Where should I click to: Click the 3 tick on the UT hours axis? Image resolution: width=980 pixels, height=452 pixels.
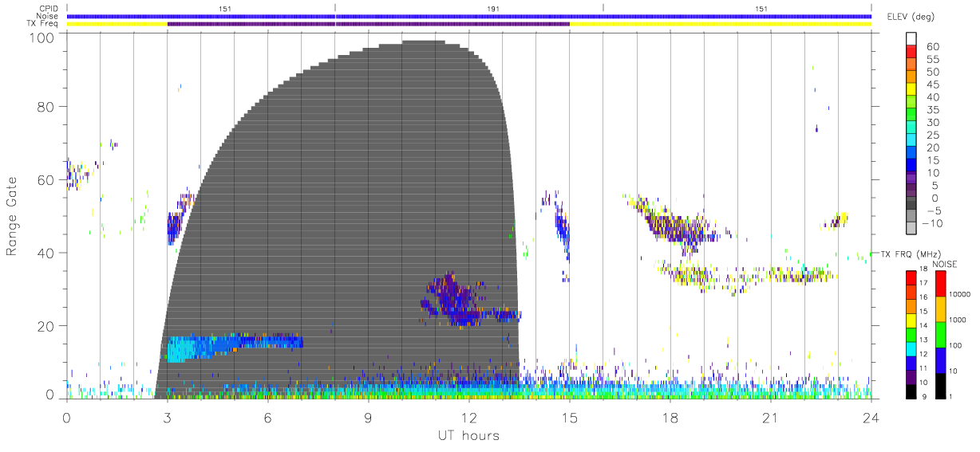tap(168, 419)
